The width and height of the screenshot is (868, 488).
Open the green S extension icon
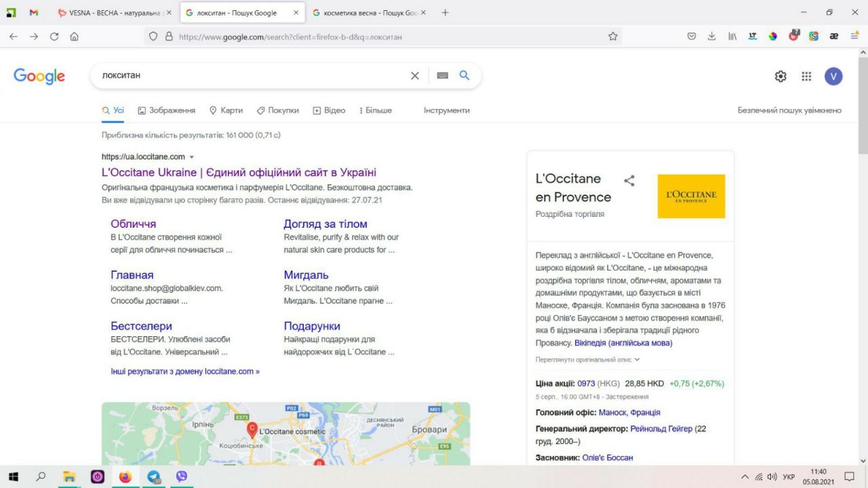(814, 37)
